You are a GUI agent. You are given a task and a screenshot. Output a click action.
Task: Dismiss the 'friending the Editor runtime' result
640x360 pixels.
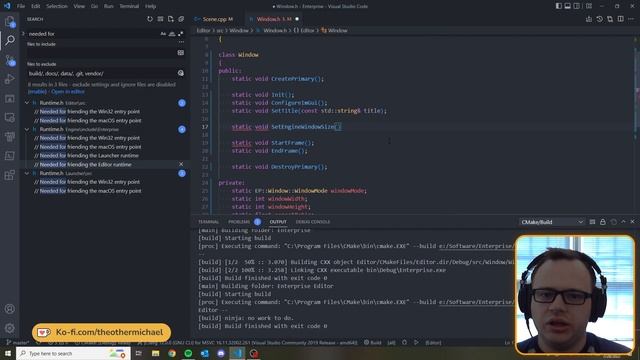tap(181, 164)
